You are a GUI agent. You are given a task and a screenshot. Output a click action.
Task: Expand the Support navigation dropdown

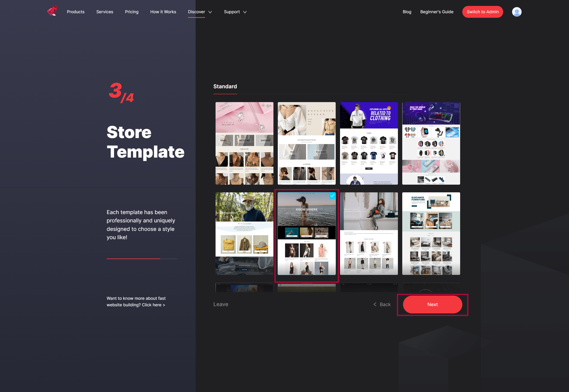click(236, 12)
